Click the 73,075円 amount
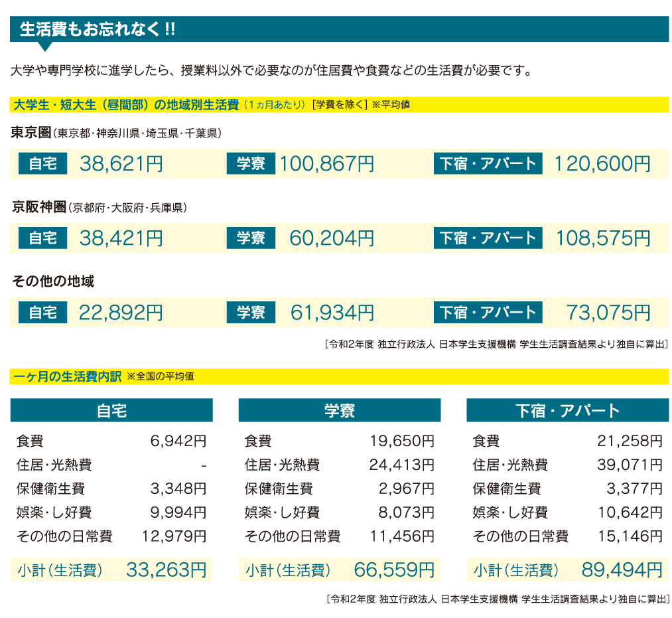 tap(608, 313)
